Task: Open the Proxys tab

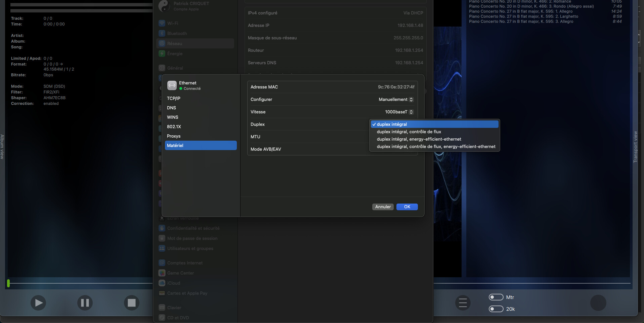Action: [x=174, y=136]
